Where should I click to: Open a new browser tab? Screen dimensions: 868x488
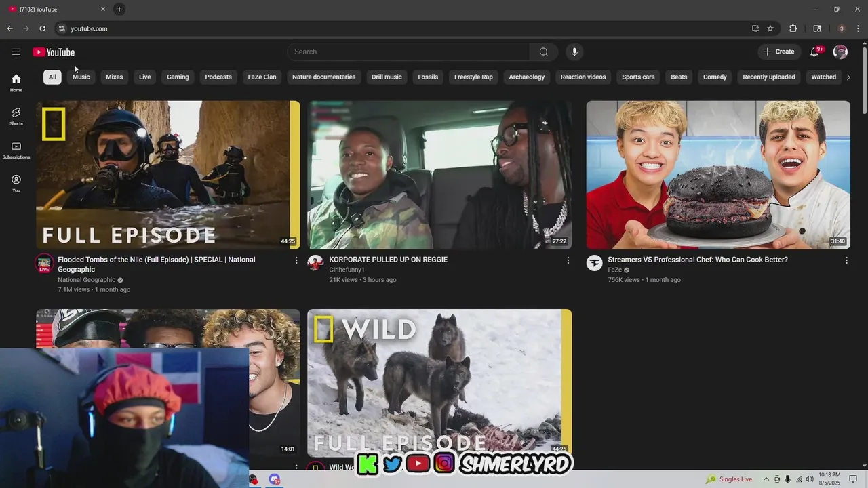[119, 9]
